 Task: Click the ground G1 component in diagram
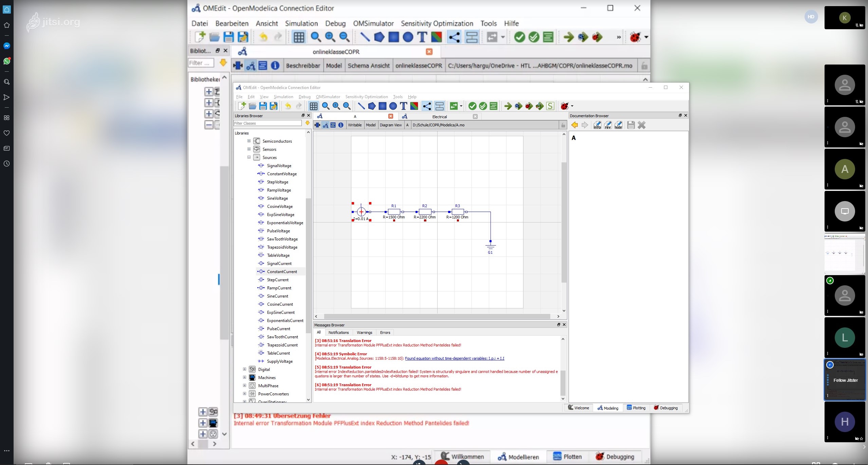(x=490, y=247)
